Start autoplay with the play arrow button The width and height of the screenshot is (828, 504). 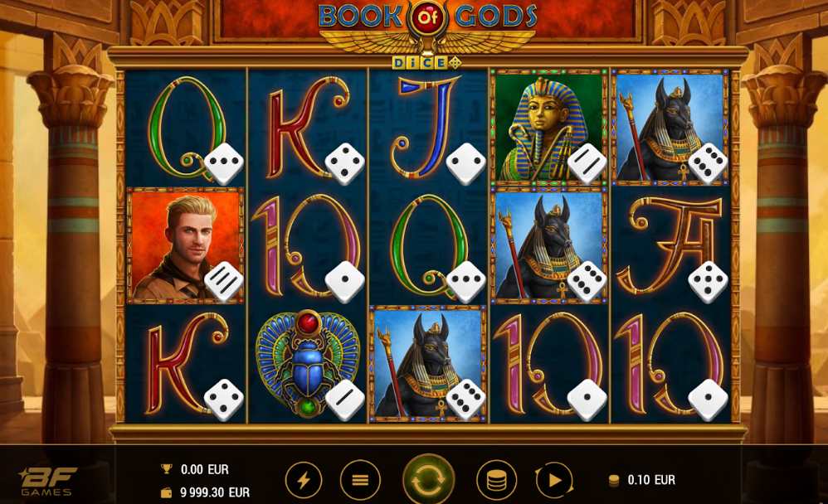tap(554, 480)
